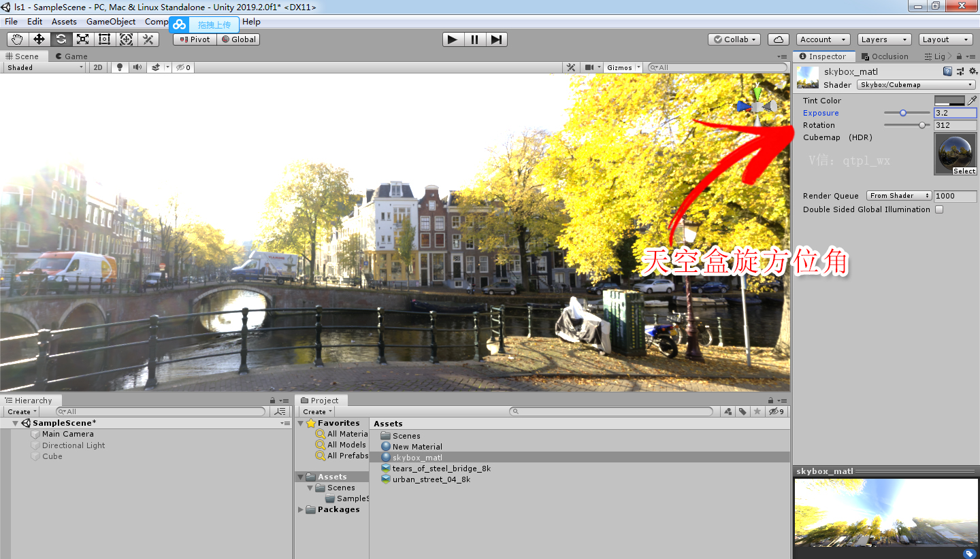Select Main Camera in Hierarchy
Viewport: 980px width, 559px height.
coord(67,434)
